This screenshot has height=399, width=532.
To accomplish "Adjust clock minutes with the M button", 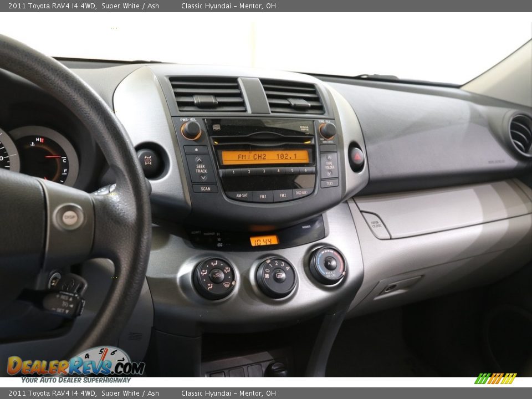I will [219, 239].
